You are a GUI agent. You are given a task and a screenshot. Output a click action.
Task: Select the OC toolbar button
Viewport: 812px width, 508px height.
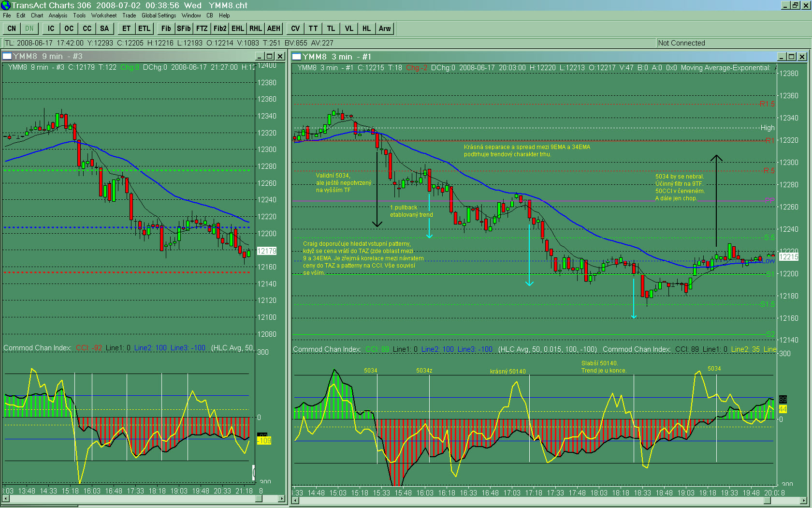[69, 29]
